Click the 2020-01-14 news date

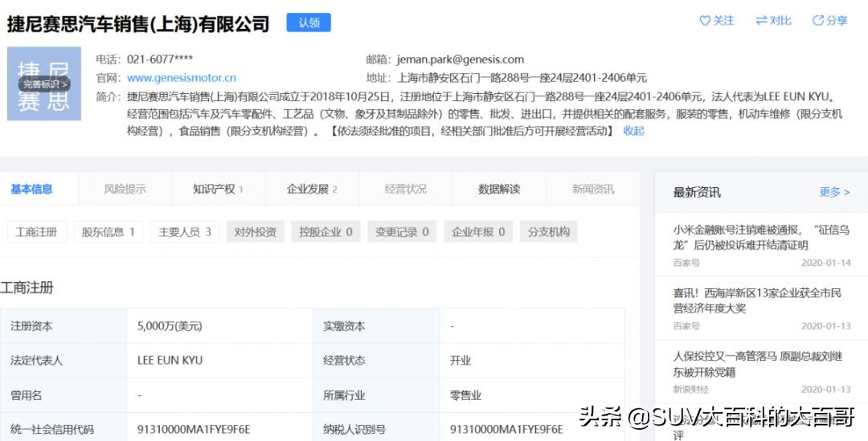pyautogui.click(x=826, y=263)
